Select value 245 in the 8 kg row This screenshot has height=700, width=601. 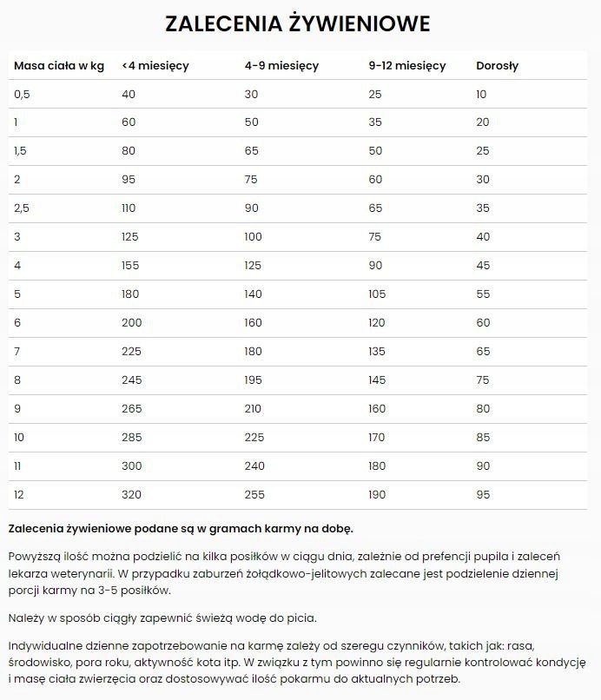click(132, 380)
